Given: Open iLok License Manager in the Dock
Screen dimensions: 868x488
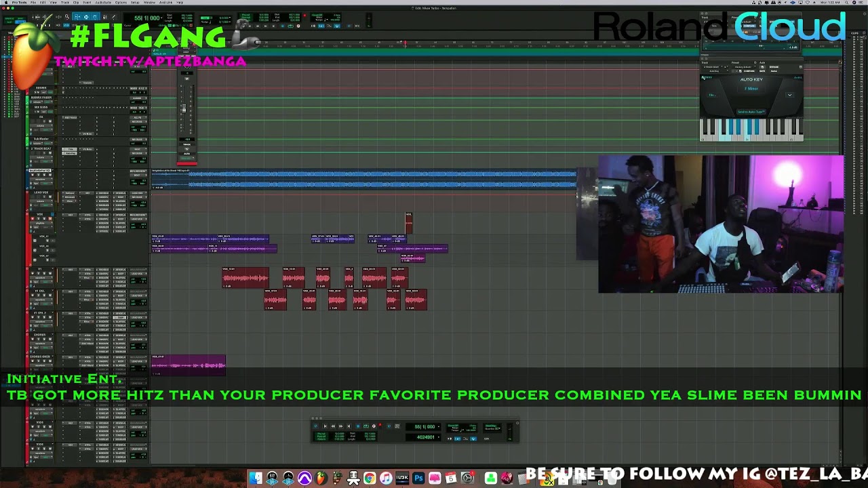Looking at the screenshot, I should pos(402,479).
